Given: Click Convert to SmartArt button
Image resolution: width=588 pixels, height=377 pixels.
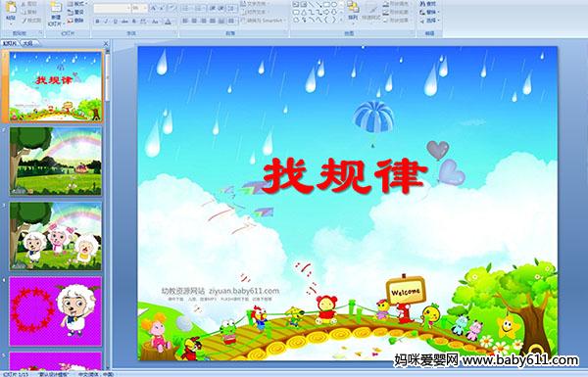Looking at the screenshot, I should tap(263, 21).
